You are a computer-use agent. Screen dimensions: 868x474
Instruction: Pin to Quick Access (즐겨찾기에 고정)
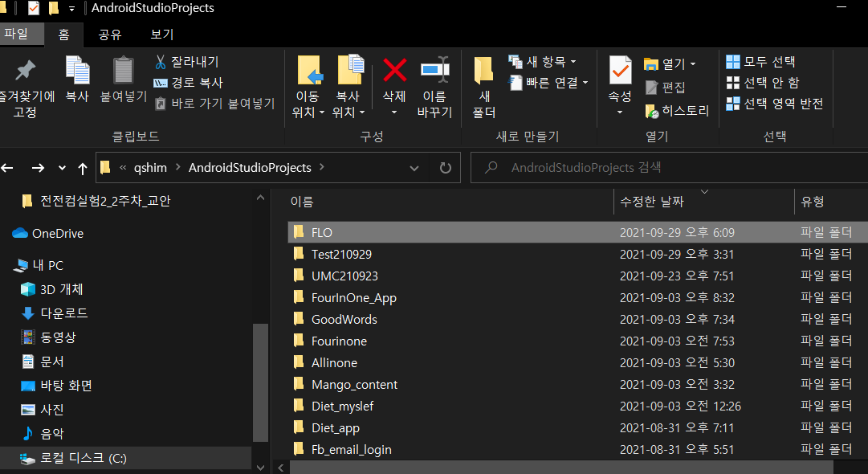point(26,71)
